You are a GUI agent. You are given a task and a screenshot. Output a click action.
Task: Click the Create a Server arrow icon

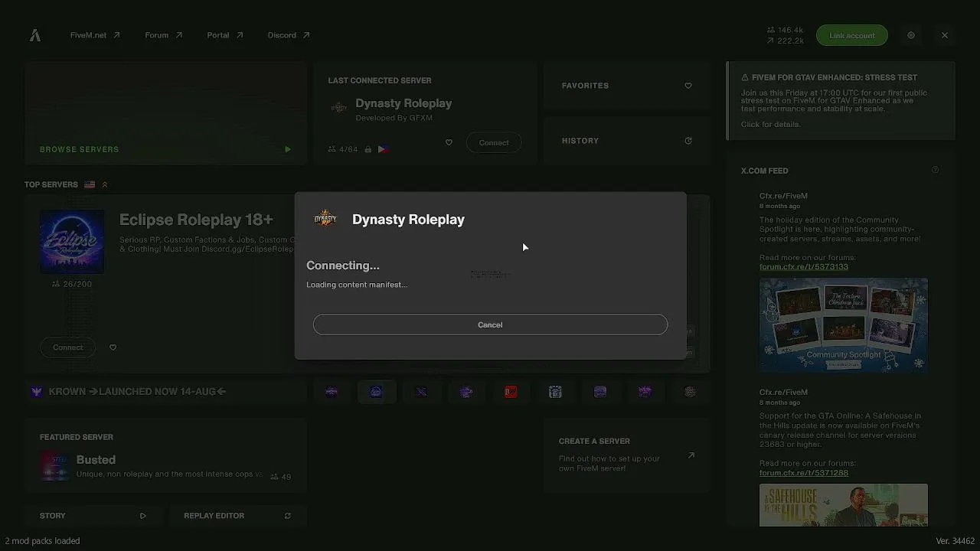[x=691, y=455]
